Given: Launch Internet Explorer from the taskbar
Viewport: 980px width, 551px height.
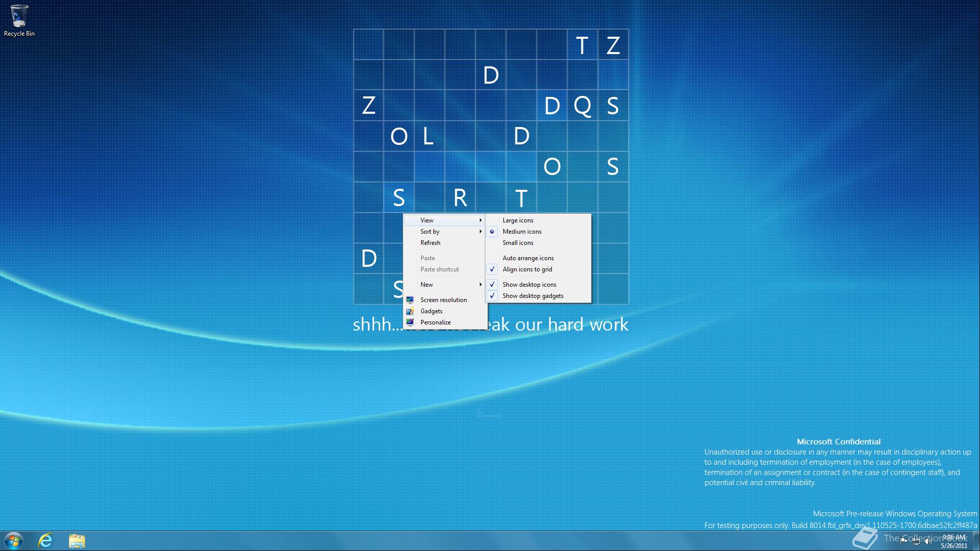Looking at the screenshot, I should coord(46,541).
